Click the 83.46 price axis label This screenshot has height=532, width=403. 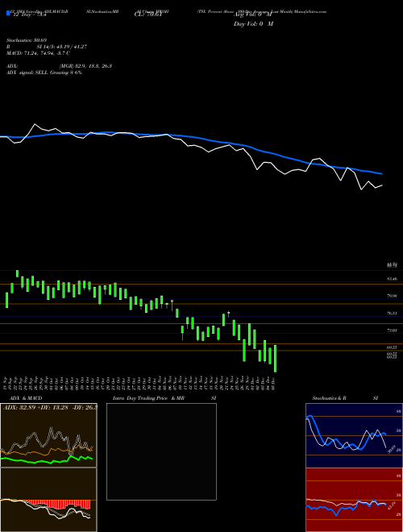(392, 279)
